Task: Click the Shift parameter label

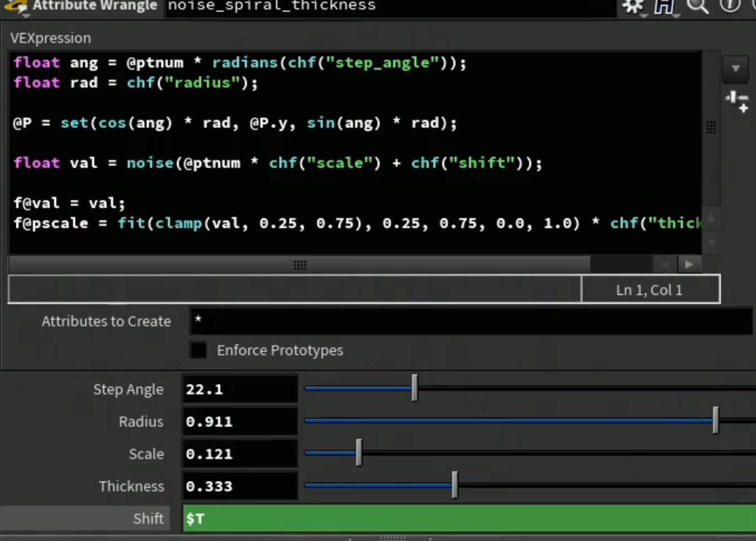Action: (148, 519)
